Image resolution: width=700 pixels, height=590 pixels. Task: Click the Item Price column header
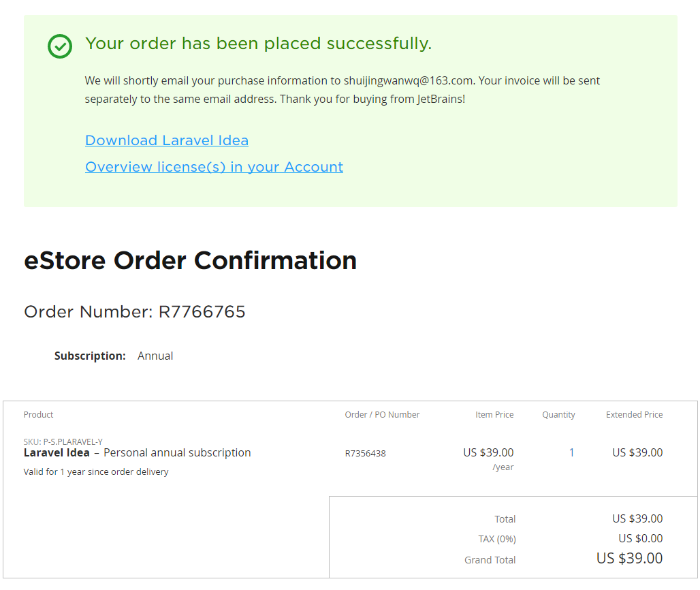(494, 414)
